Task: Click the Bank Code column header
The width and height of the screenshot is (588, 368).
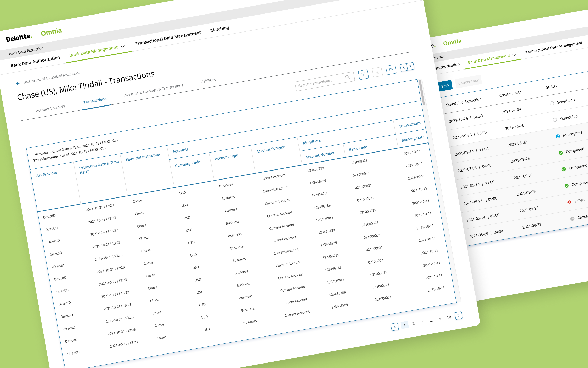Action: tap(358, 148)
